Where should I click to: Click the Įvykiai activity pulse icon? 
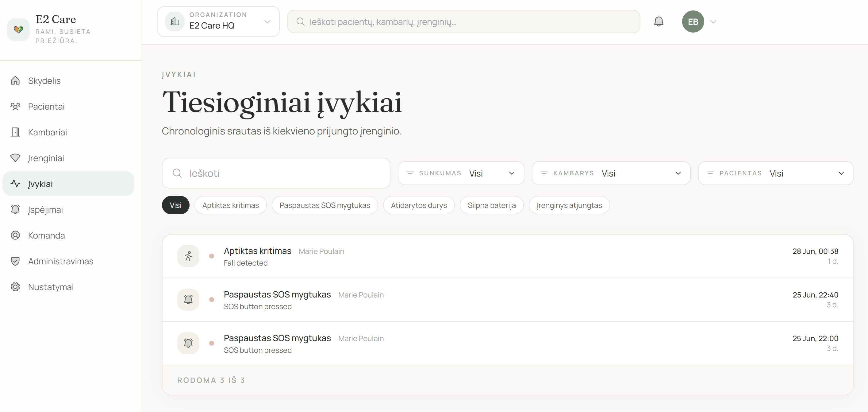15,184
